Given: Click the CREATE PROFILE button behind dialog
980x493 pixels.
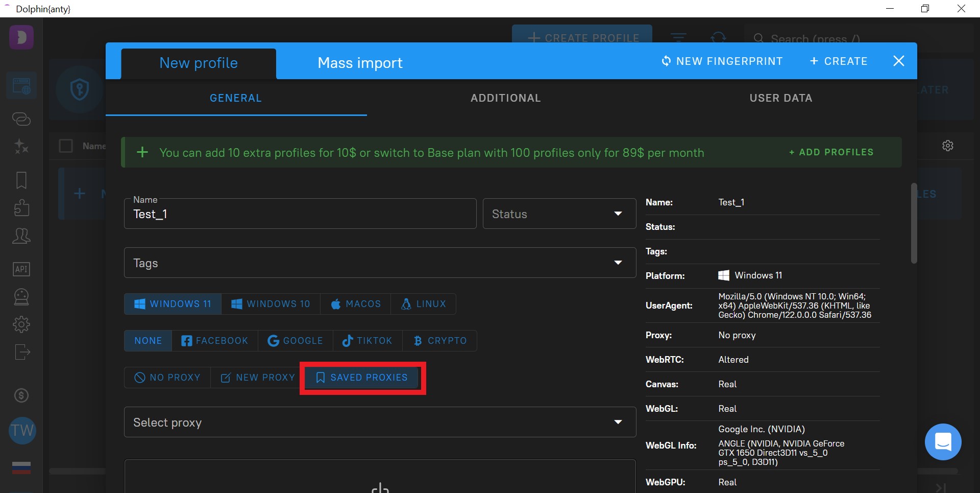Looking at the screenshot, I should click(x=582, y=34).
